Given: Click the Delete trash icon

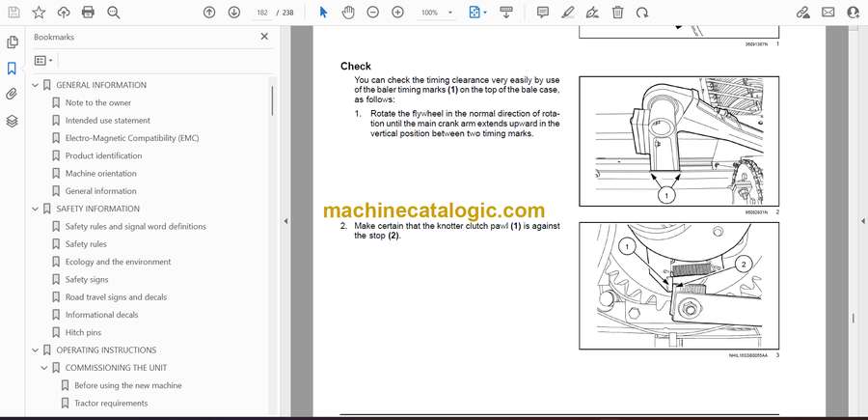Looking at the screenshot, I should 617,13.
